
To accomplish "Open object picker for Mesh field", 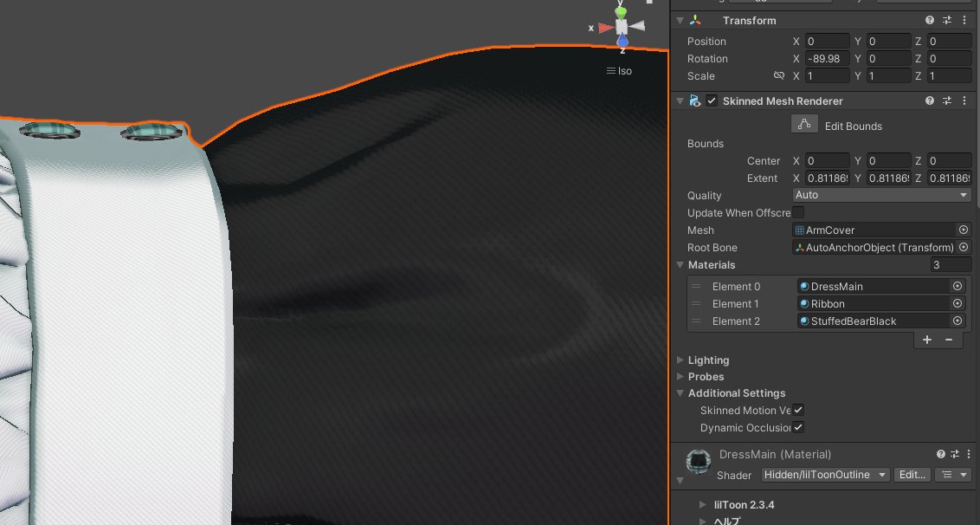I will (964, 230).
